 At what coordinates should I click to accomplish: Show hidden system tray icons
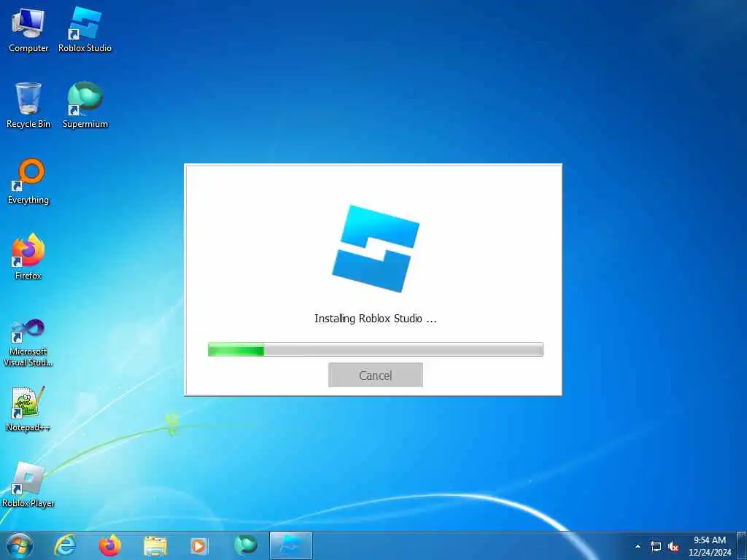(638, 546)
